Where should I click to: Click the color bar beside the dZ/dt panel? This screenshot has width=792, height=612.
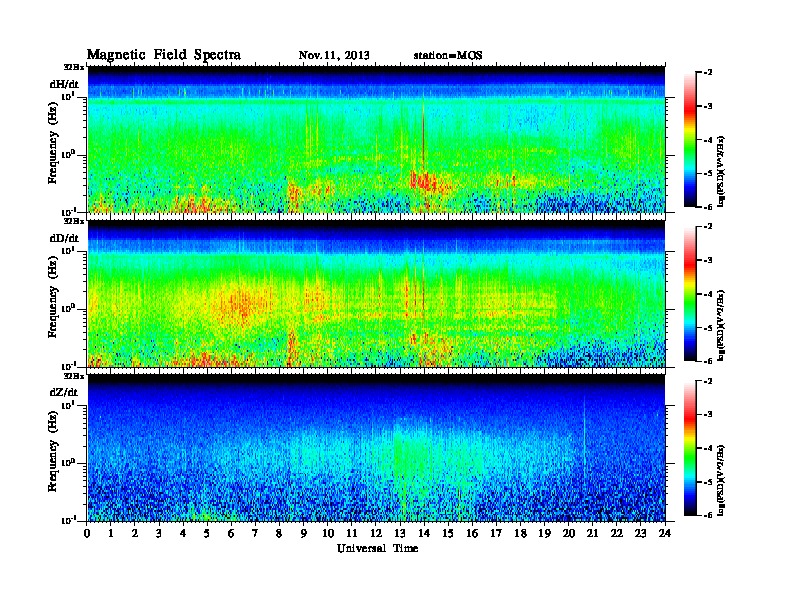tap(690, 448)
